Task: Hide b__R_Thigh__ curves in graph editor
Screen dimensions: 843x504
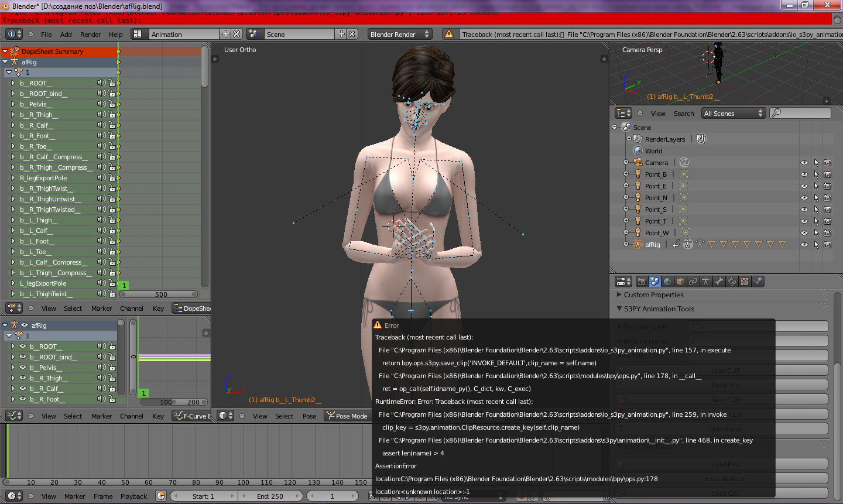Action: pyautogui.click(x=23, y=378)
